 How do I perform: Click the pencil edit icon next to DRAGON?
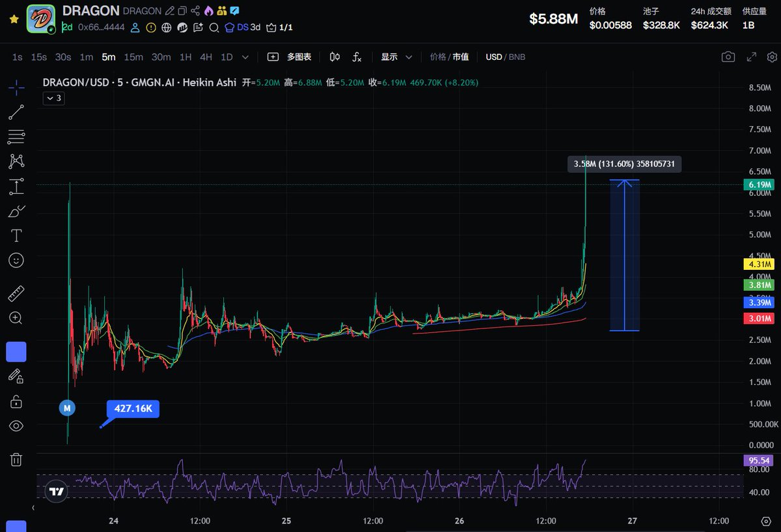click(170, 11)
